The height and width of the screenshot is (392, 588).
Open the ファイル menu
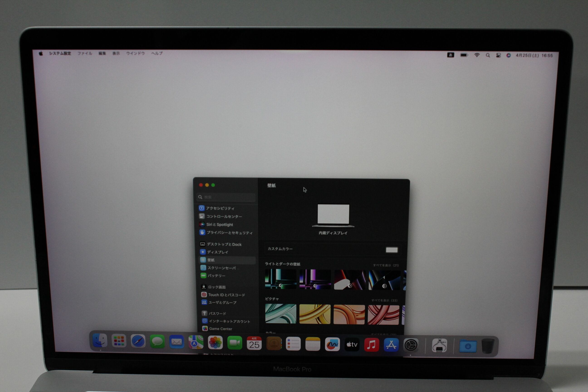pyautogui.click(x=84, y=53)
